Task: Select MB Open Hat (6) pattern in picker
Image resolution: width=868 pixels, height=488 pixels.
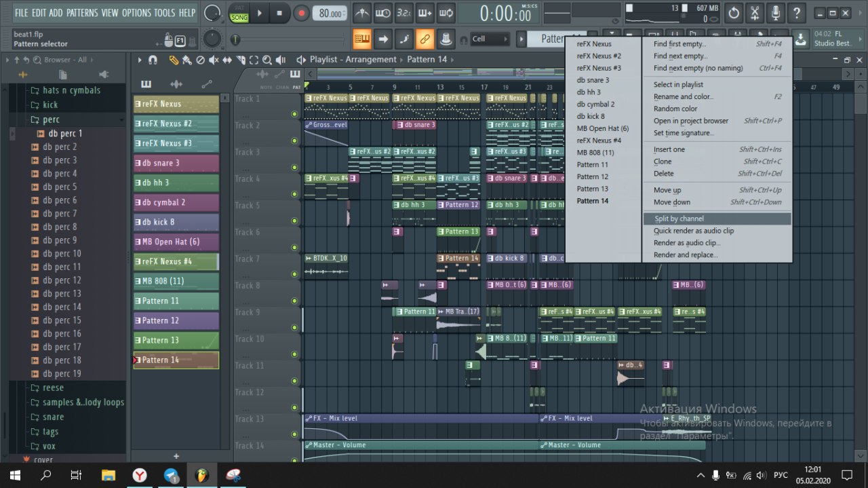Action: click(x=176, y=242)
